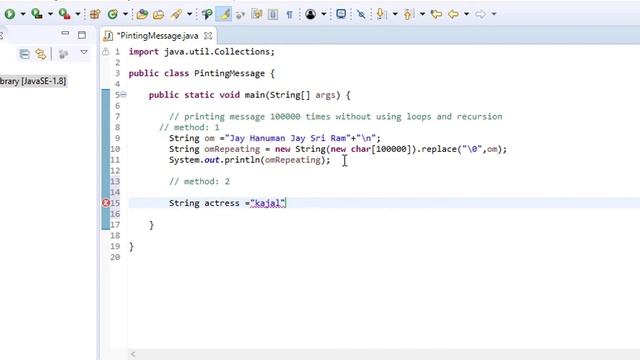Screen dimensions: 640x360
Task: Click "main(String[] args)" on line 5
Action: [x=292, y=95]
